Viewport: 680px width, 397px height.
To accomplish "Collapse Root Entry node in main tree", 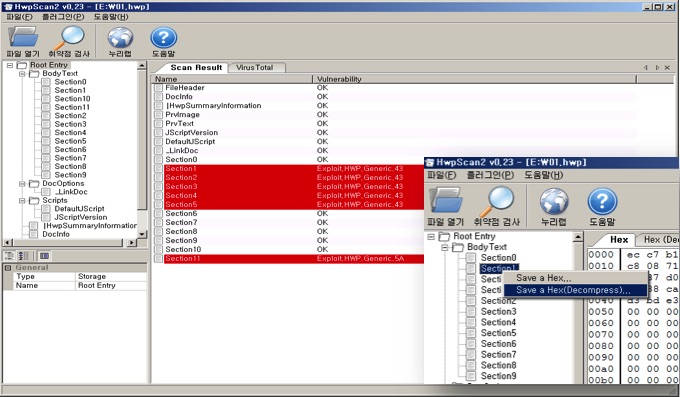I will [x=10, y=65].
